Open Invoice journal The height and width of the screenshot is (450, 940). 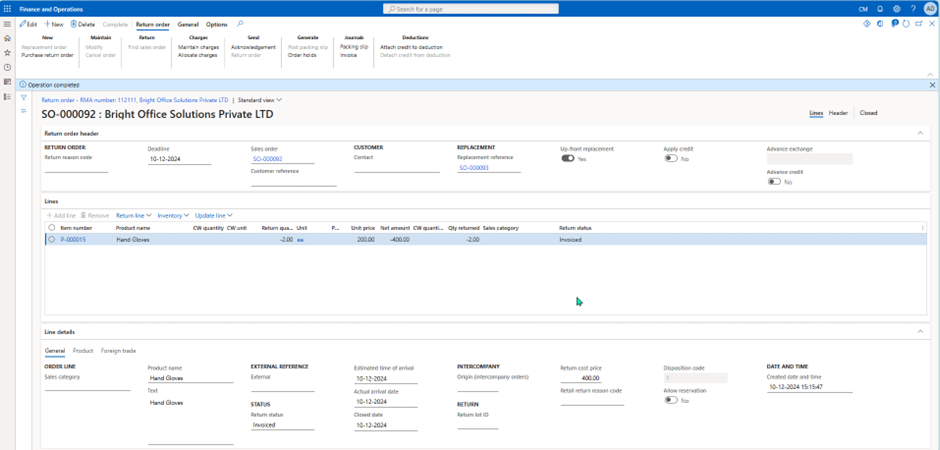pyautogui.click(x=348, y=55)
